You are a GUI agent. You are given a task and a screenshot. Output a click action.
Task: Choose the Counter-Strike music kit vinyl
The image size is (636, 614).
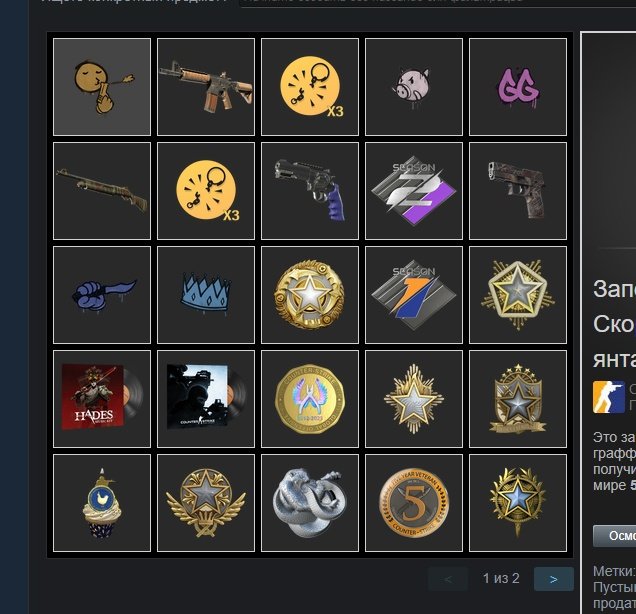[206, 399]
